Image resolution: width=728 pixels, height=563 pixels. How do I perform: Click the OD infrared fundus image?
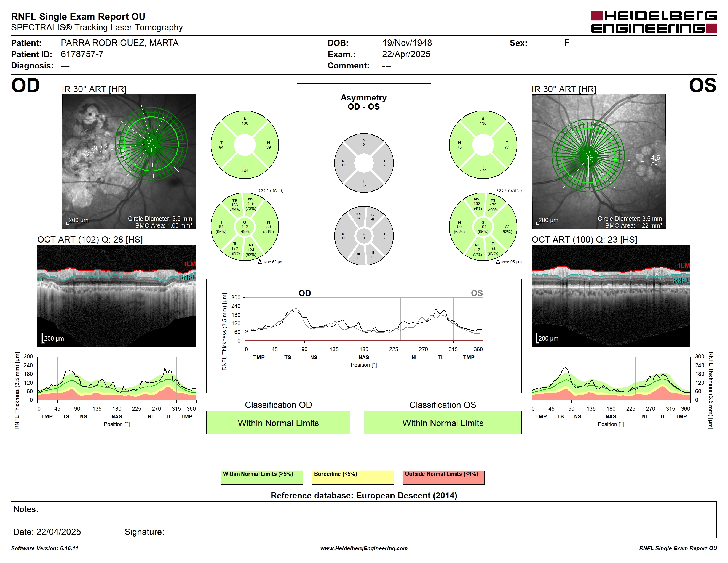[x=129, y=161]
